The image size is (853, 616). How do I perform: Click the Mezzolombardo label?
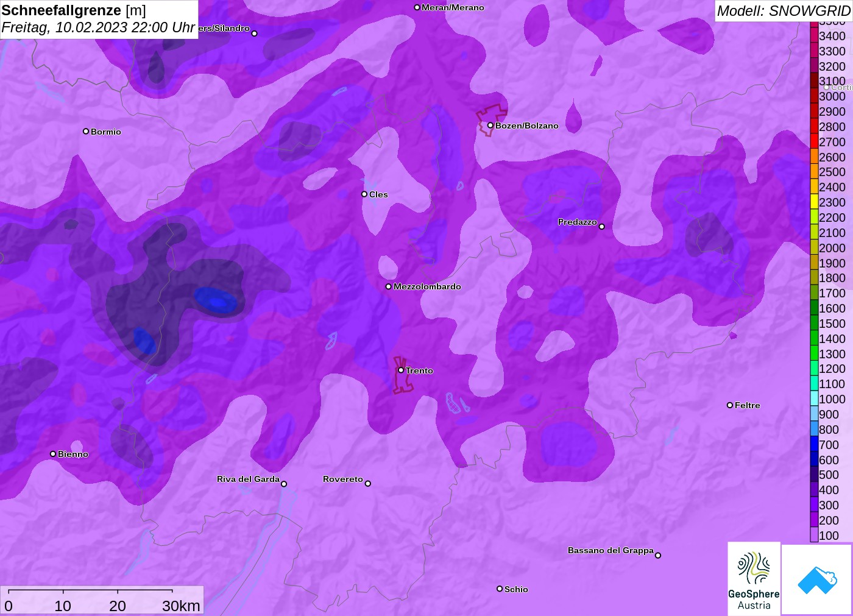427,286
